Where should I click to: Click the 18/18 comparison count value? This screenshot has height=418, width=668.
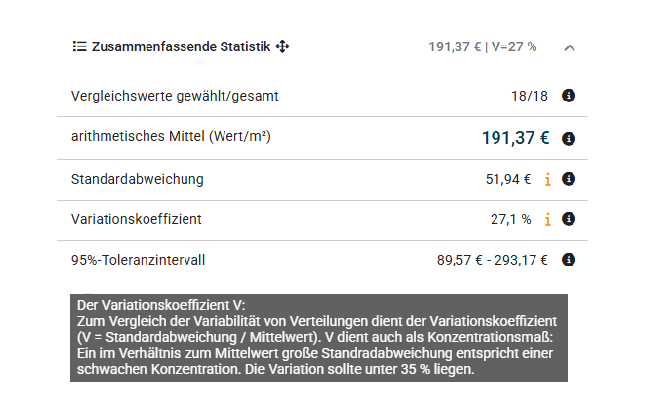(x=529, y=96)
